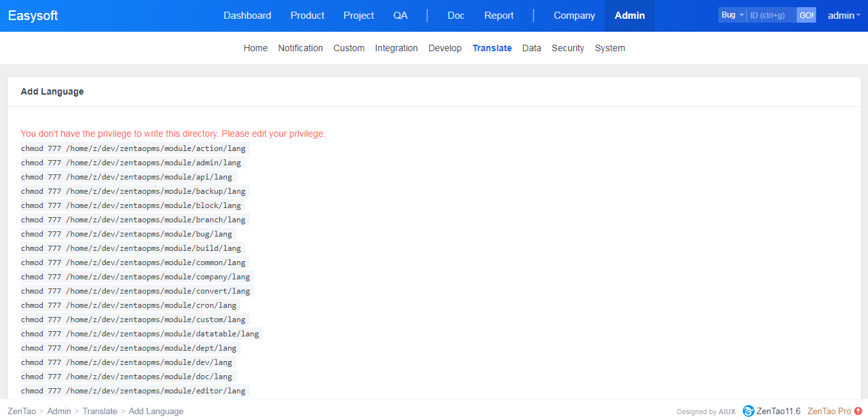
Task: Click the AIUX designer link
Action: 727,412
